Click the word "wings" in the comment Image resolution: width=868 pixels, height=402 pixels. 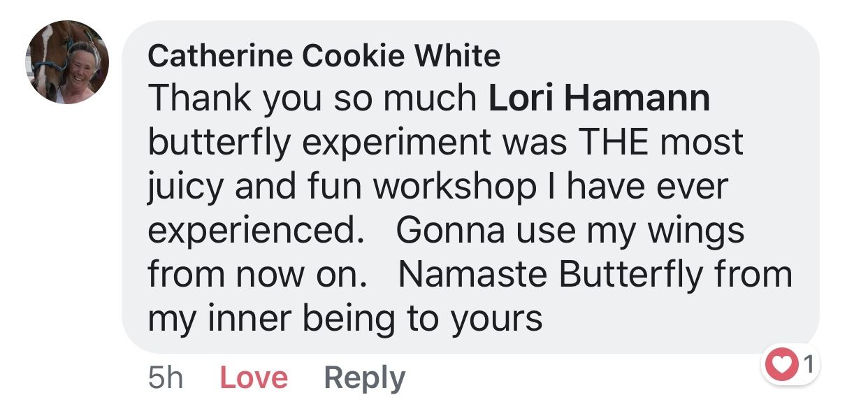click(701, 231)
